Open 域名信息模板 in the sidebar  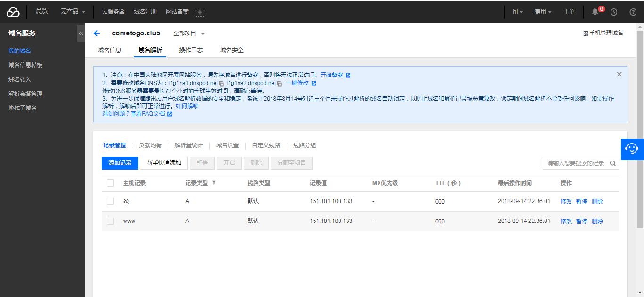pos(25,65)
